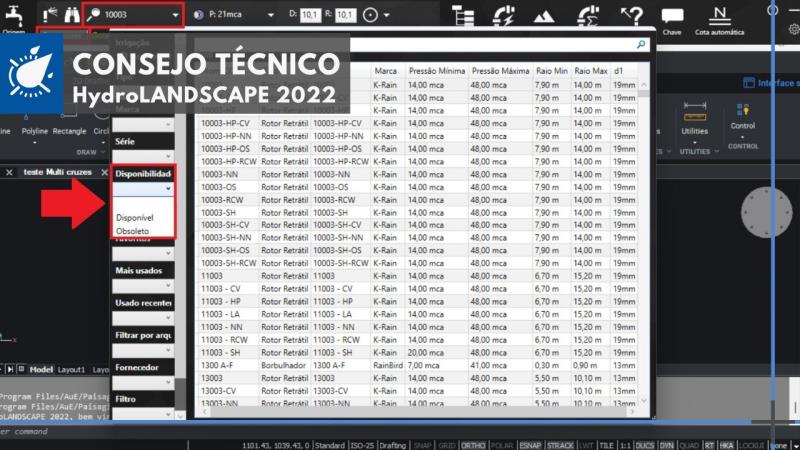This screenshot has height=450, width=800.
Task: Click the vertical scrollbar of the product table
Action: coord(643,242)
